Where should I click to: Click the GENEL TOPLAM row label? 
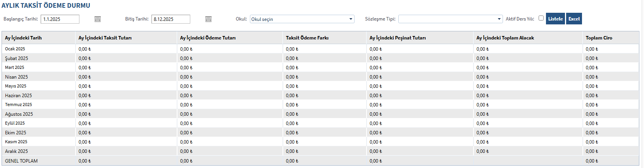click(x=21, y=161)
